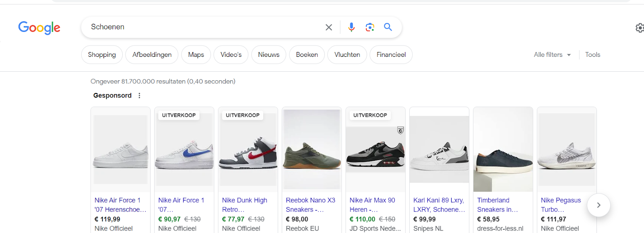
Task: Click the price € 119,99
Action: pyautogui.click(x=107, y=219)
